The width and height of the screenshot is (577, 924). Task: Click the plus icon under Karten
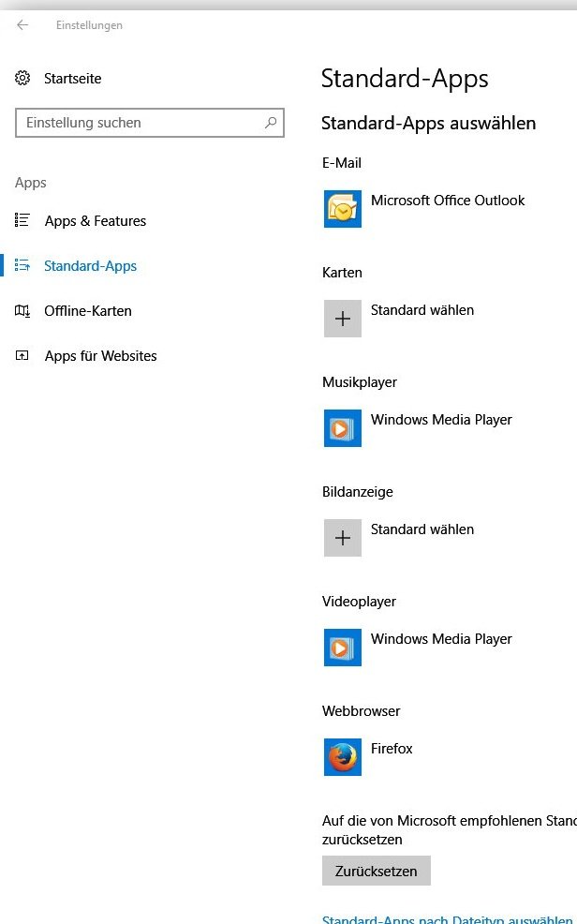343,319
